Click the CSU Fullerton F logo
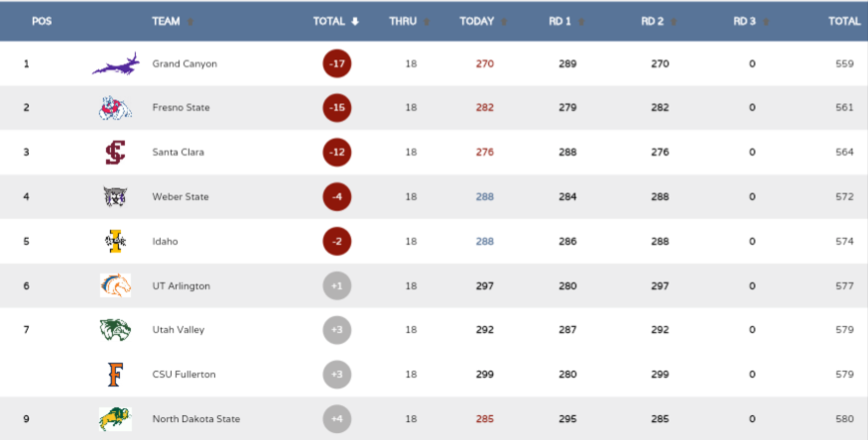Screen dimensions: 868x440 115,375
